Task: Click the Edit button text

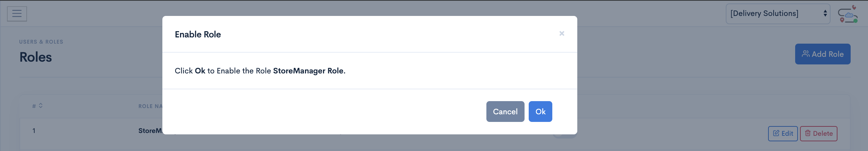Action: [x=787, y=133]
